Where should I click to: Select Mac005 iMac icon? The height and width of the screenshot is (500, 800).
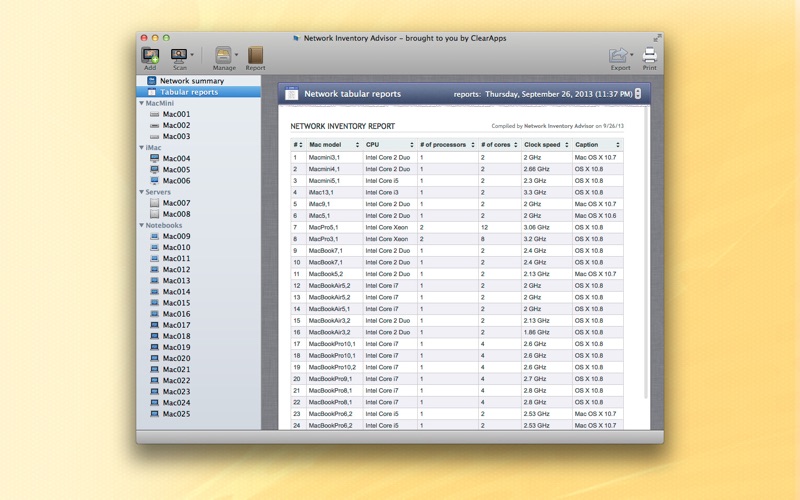154,169
